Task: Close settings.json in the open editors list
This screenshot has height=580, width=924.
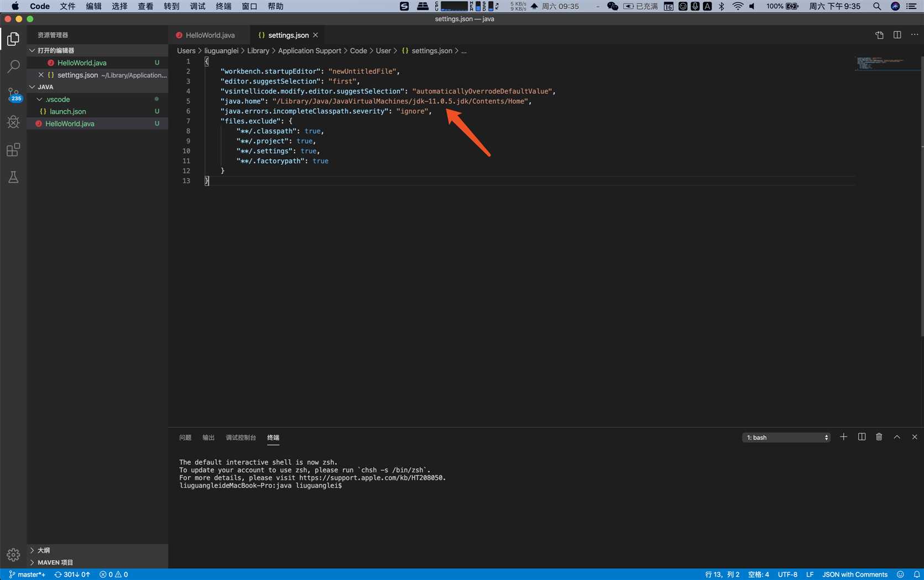Action: (x=41, y=75)
